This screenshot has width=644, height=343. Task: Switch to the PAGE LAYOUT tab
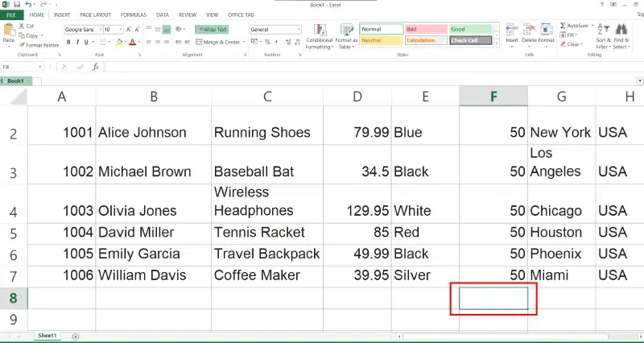point(95,14)
